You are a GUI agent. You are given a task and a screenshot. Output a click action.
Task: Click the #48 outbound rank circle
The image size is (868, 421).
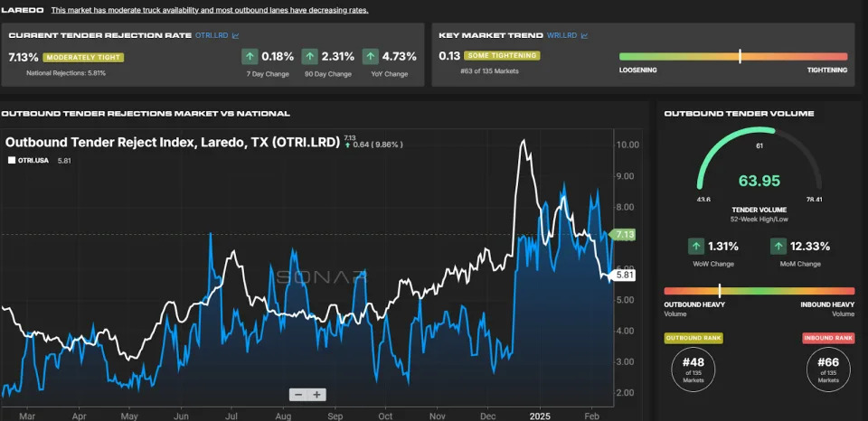pyautogui.click(x=693, y=369)
